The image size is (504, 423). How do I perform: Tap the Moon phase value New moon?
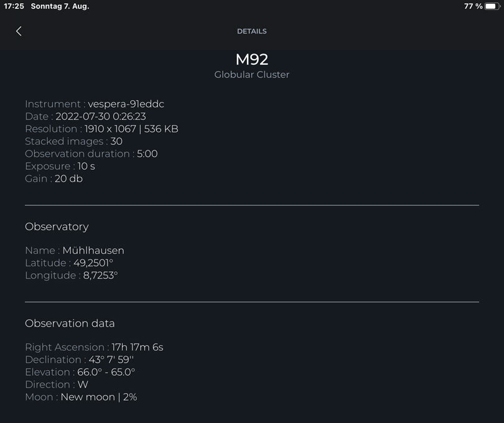[88, 397]
